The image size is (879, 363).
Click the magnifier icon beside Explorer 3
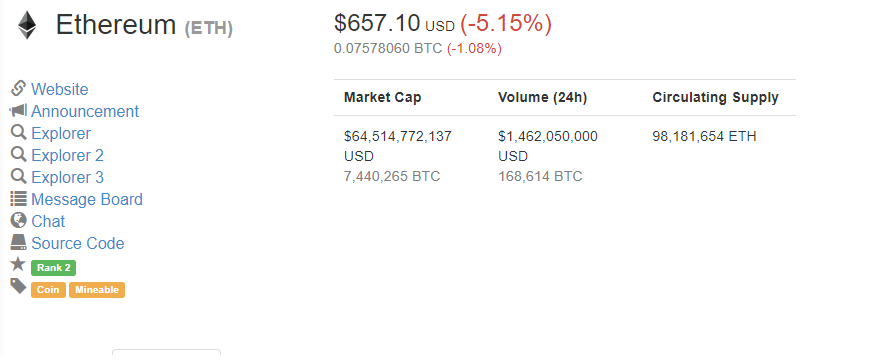18,176
